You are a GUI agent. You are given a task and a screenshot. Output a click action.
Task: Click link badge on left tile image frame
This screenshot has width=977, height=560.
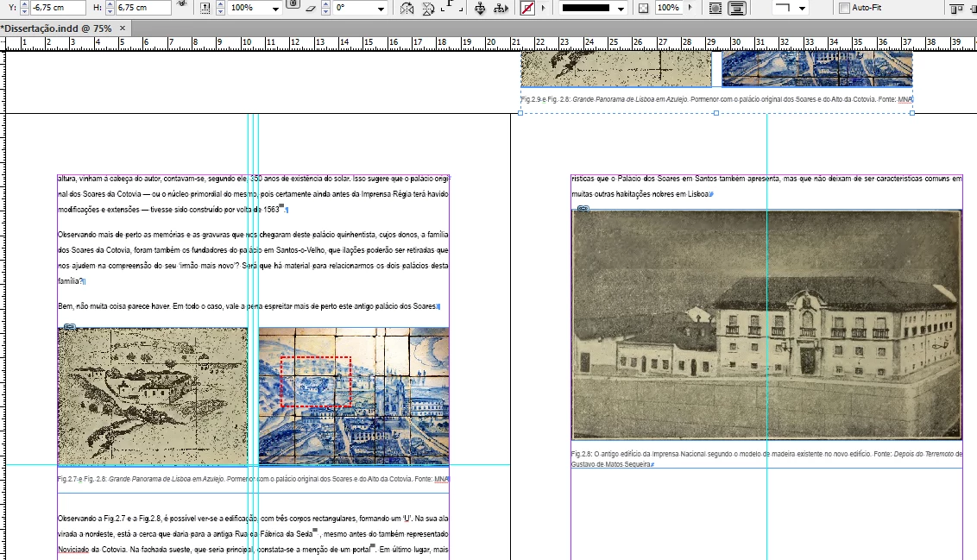[70, 326]
